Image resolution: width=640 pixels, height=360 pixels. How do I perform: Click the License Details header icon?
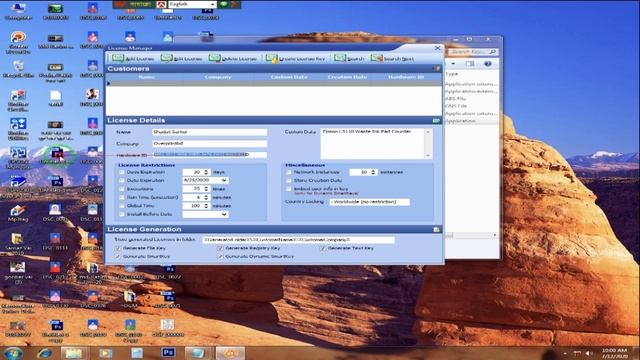(x=436, y=120)
